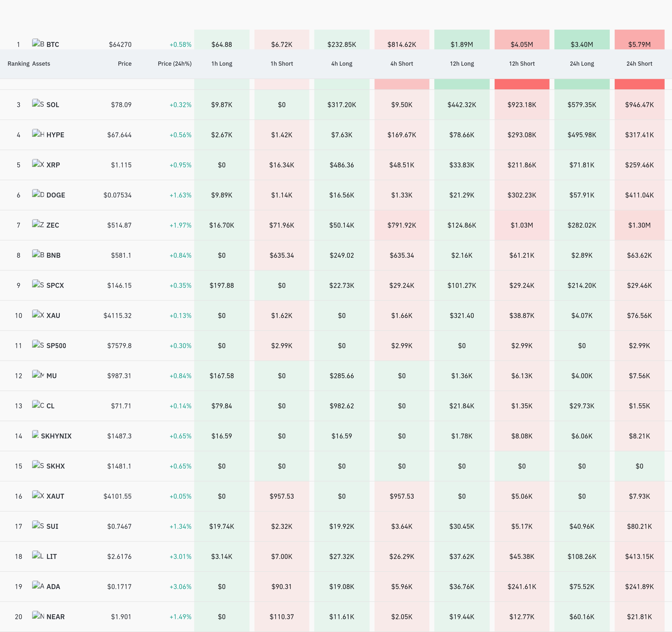The height and width of the screenshot is (632, 672).
Task: Sort table by 1h Long header
Action: [222, 63]
